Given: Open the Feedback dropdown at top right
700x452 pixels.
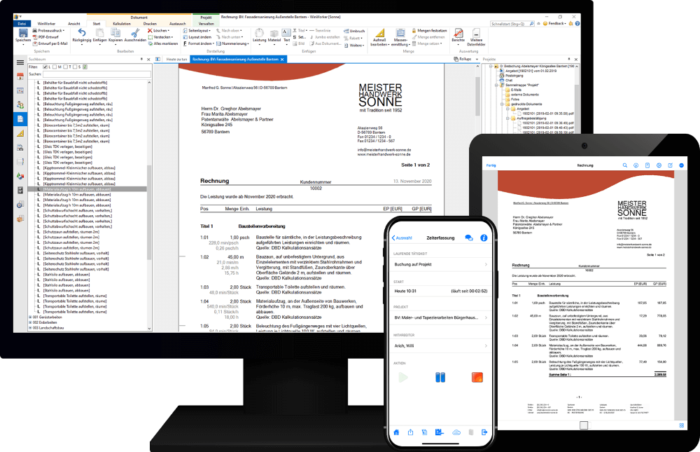Looking at the screenshot, I should [x=554, y=23].
